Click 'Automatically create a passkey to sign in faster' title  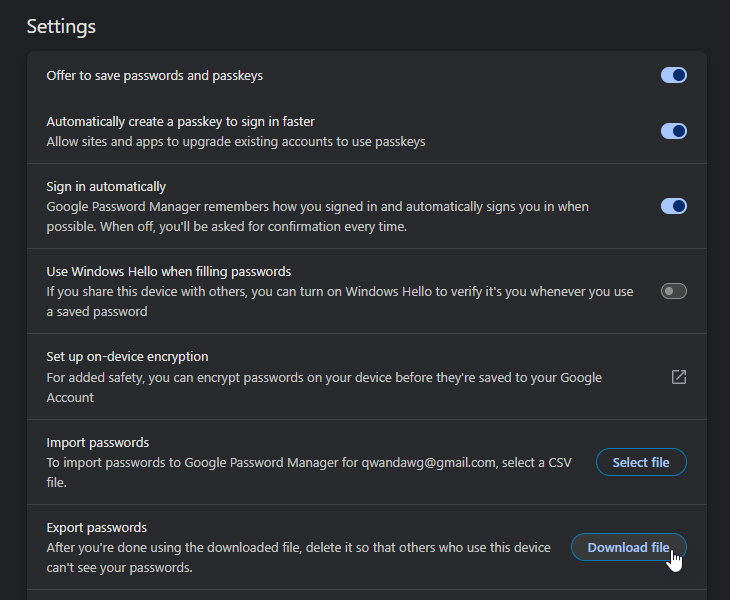tap(180, 122)
